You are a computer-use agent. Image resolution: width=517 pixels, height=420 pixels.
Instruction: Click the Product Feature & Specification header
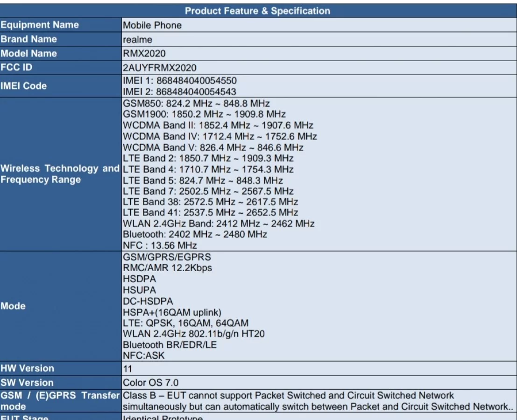[x=257, y=11]
